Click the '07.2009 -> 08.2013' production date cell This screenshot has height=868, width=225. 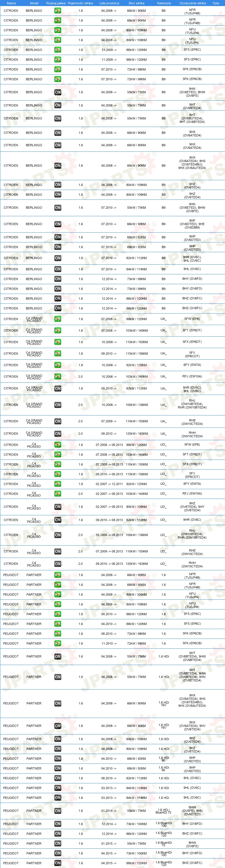tap(109, 551)
